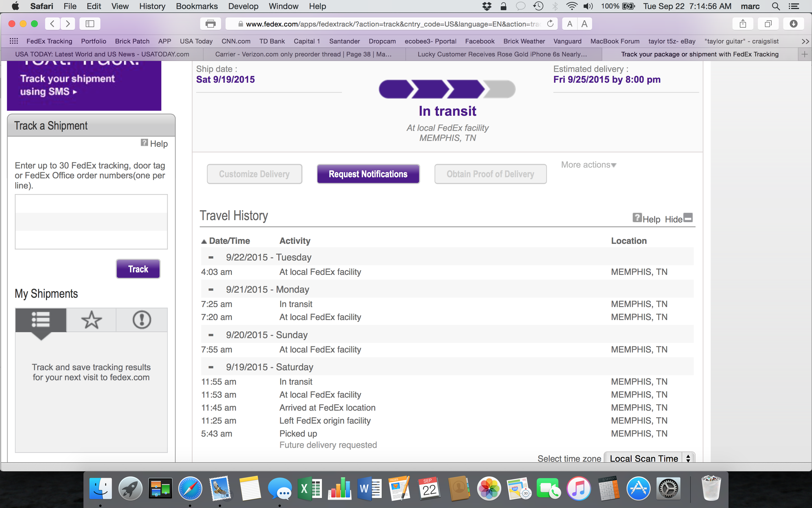
Task: Switch to the USA TODAY tab
Action: [x=102, y=54]
